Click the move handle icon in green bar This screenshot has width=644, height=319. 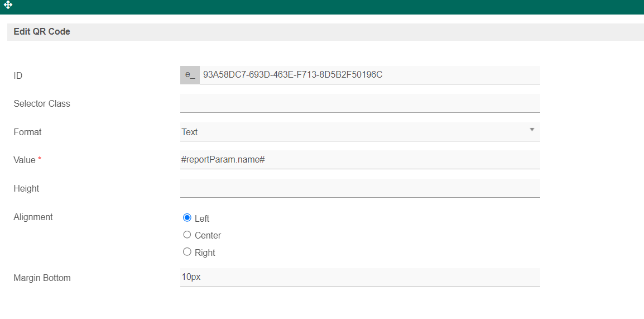[x=8, y=5]
